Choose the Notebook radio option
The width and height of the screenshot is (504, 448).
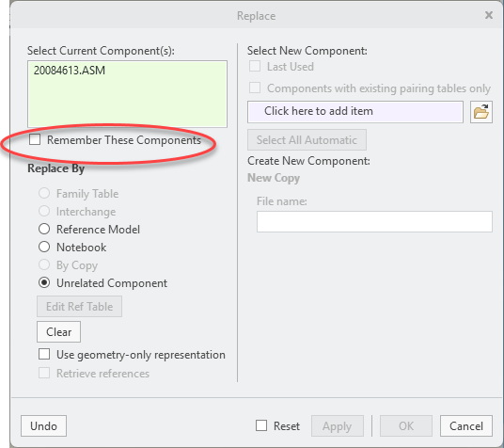44,248
